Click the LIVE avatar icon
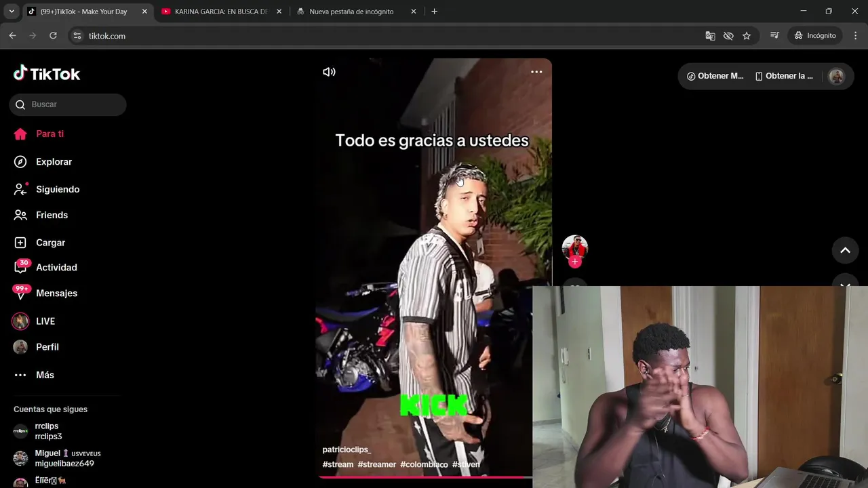Image resolution: width=868 pixels, height=488 pixels. pyautogui.click(x=20, y=321)
